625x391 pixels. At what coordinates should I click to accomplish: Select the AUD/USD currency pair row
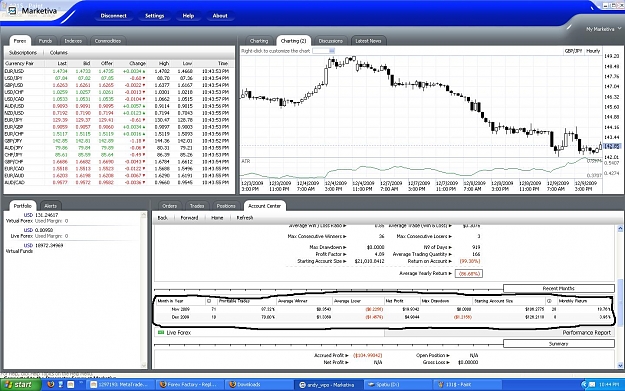click(119, 106)
